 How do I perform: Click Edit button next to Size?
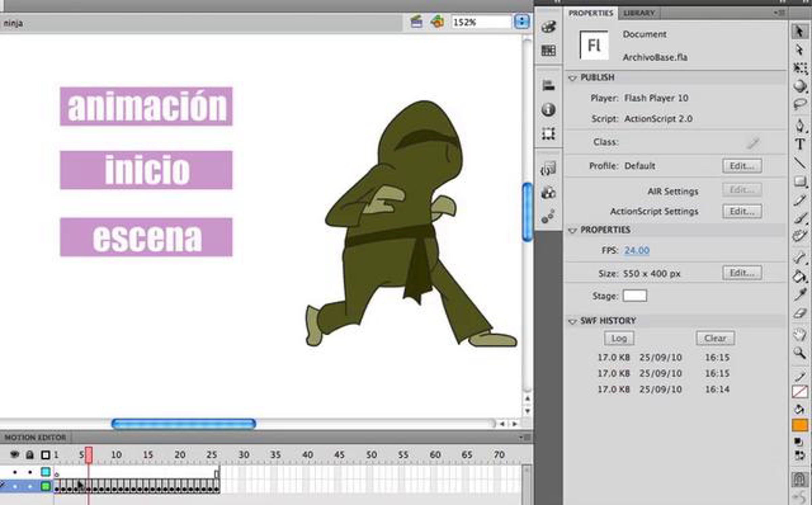[x=742, y=273]
